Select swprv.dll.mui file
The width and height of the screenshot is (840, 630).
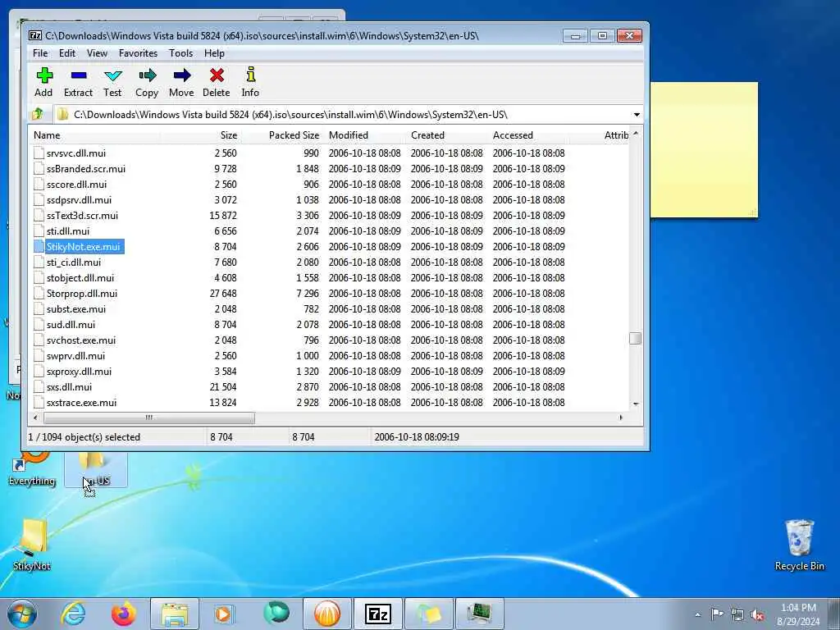coord(75,356)
